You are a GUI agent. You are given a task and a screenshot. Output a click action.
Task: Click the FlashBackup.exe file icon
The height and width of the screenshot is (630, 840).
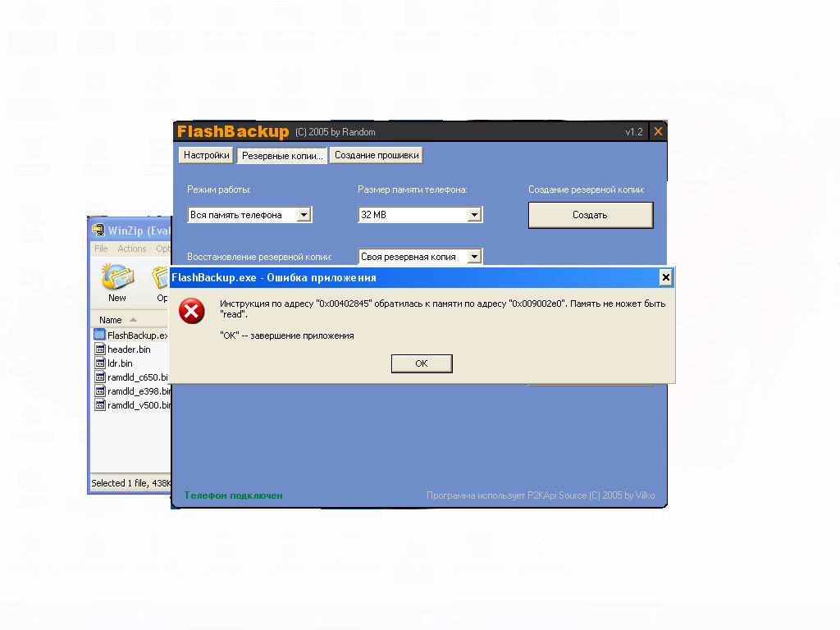pyautogui.click(x=99, y=335)
